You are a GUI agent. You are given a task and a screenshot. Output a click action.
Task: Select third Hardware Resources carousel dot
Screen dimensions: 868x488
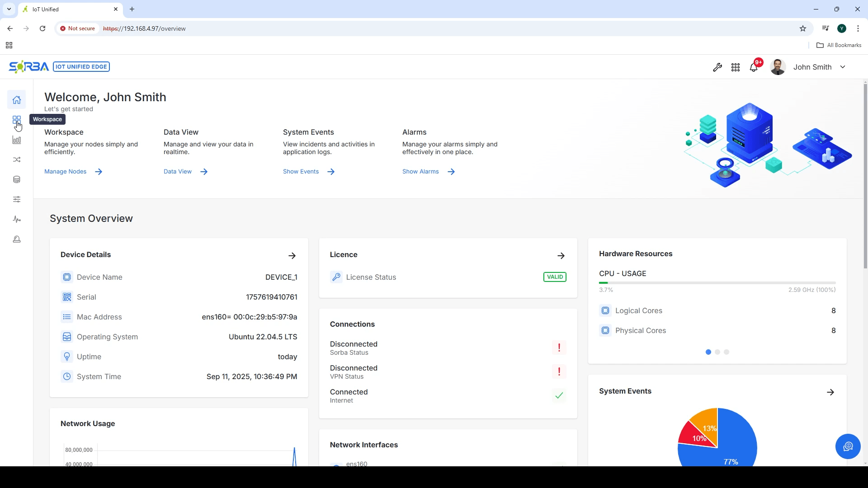tap(726, 352)
